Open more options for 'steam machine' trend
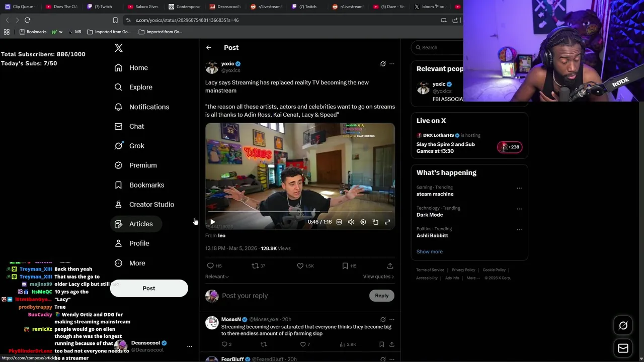This screenshot has height=362, width=644. tap(519, 188)
